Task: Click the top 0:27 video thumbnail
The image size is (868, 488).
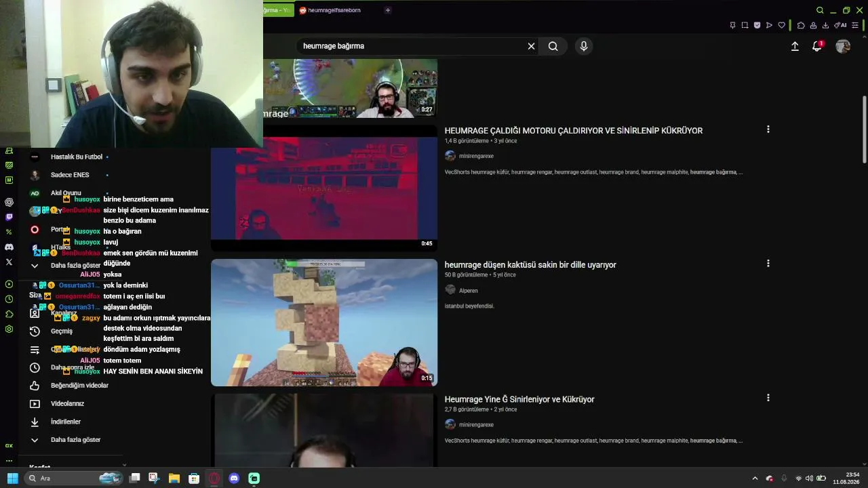Action: (350, 88)
